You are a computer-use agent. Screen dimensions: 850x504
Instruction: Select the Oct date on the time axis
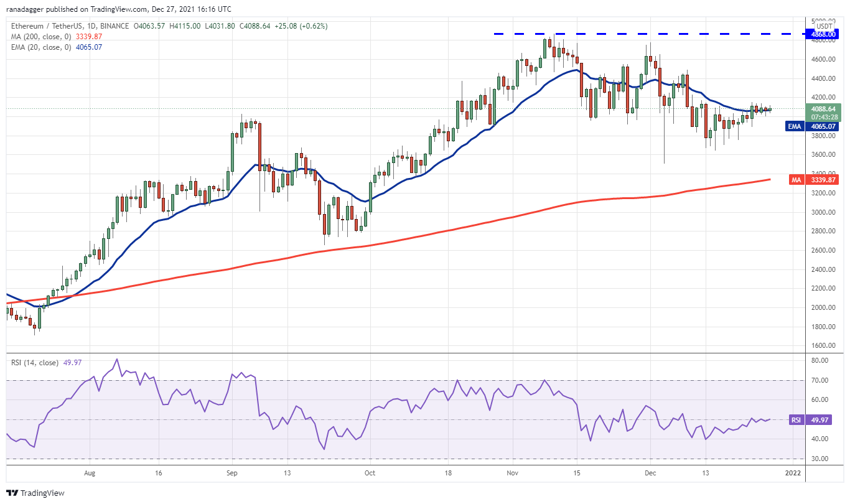[370, 472]
